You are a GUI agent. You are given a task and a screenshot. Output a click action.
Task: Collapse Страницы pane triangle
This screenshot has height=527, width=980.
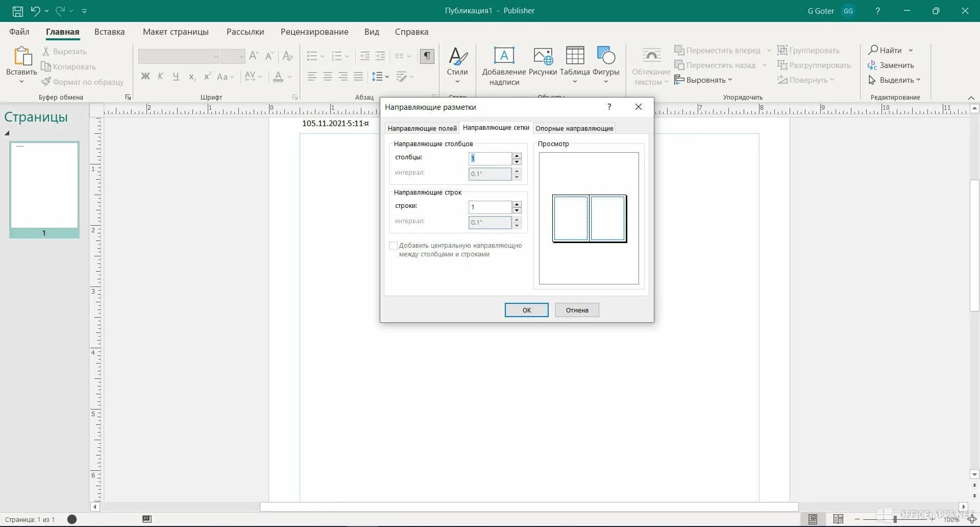click(x=7, y=133)
